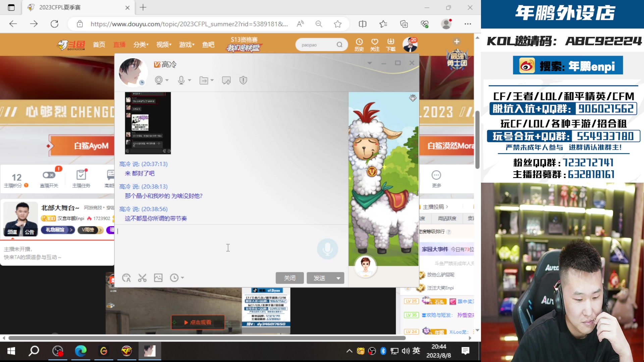This screenshot has width=644, height=362.
Task: Click the V周榜 weekly ranking badge
Action: coord(90,230)
